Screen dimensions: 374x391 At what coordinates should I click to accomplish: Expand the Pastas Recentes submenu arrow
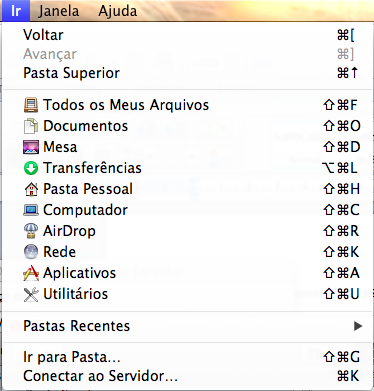pos(358,326)
